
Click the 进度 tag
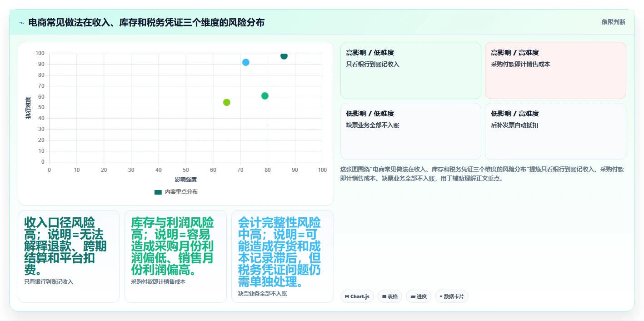coord(419,296)
